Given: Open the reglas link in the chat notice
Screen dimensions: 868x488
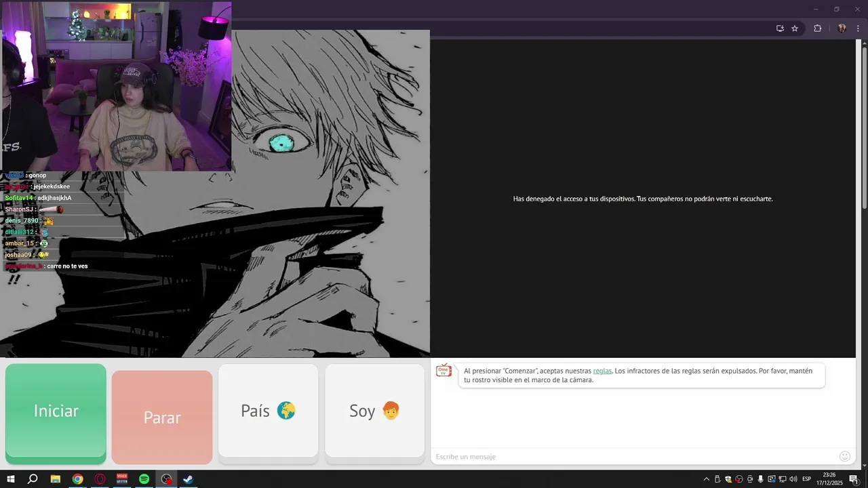Looking at the screenshot, I should click(602, 371).
